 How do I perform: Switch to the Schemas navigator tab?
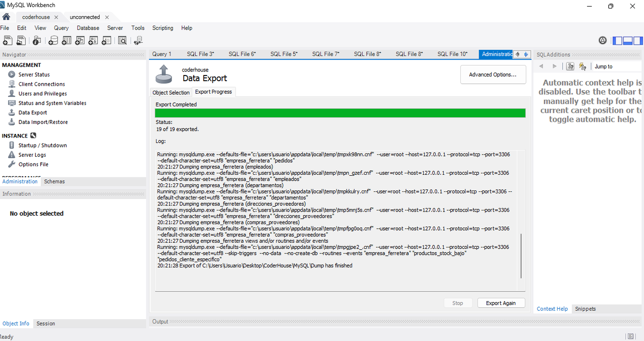pos(54,181)
